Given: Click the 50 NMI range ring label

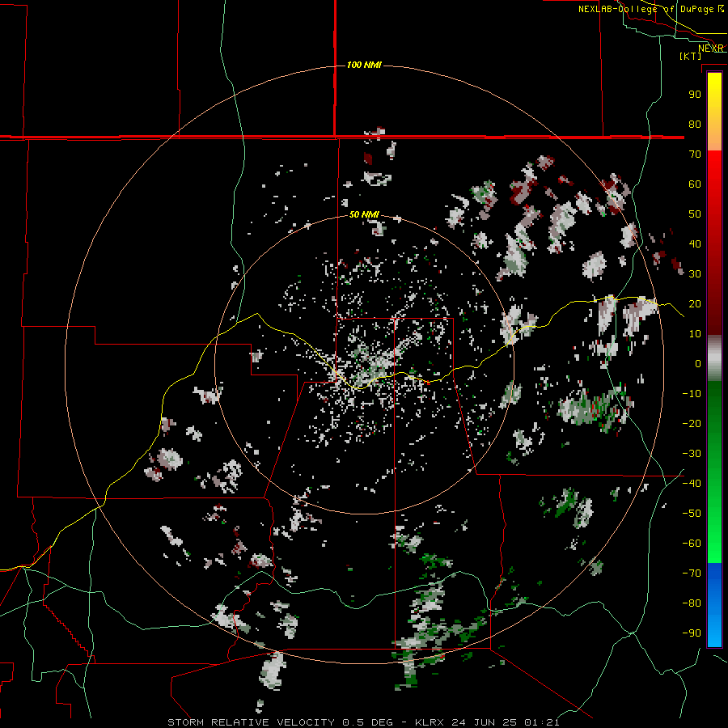Looking at the screenshot, I should [x=364, y=214].
